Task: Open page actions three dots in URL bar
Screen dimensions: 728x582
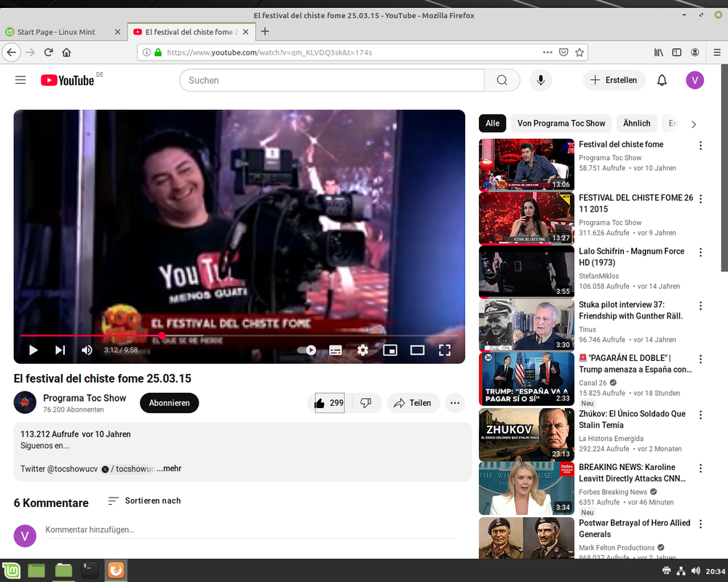Action: point(547,52)
